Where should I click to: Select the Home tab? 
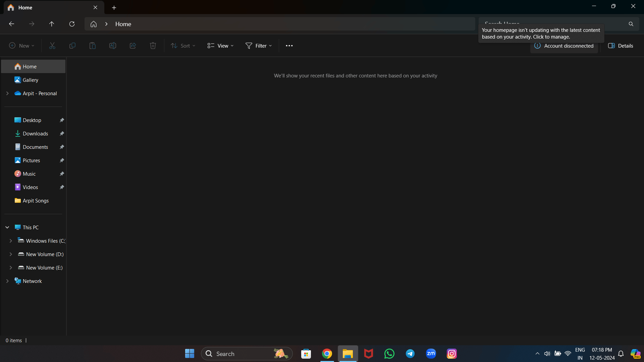tap(54, 7)
